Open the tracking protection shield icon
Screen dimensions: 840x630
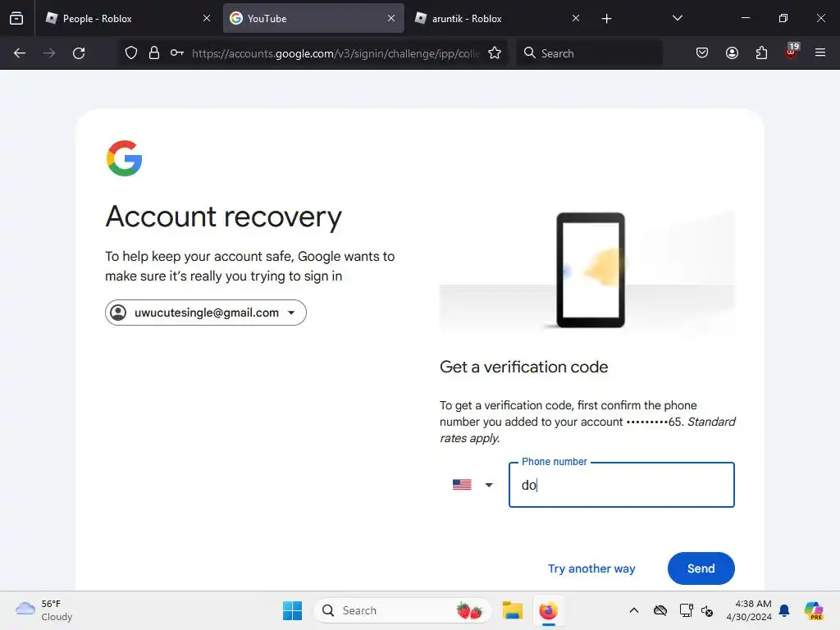pyautogui.click(x=131, y=53)
